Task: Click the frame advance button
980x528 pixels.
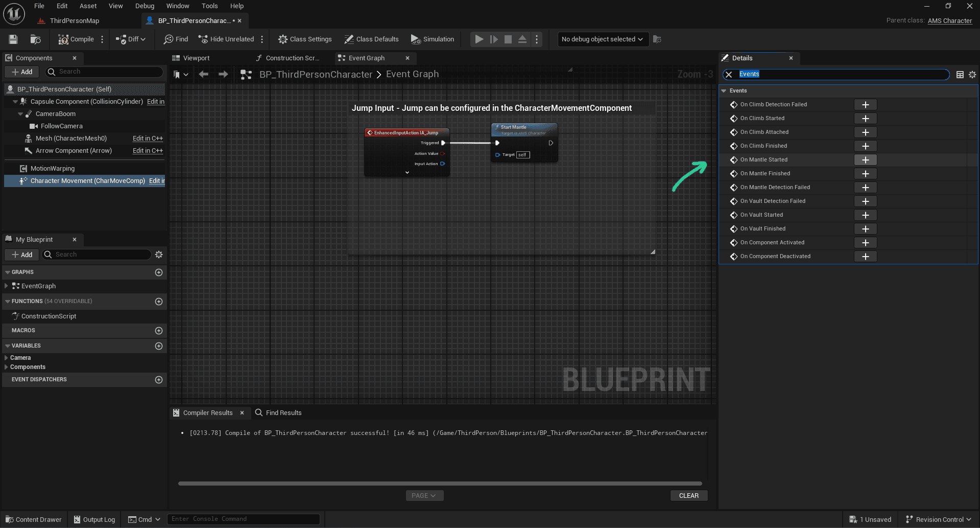Action: [494, 39]
